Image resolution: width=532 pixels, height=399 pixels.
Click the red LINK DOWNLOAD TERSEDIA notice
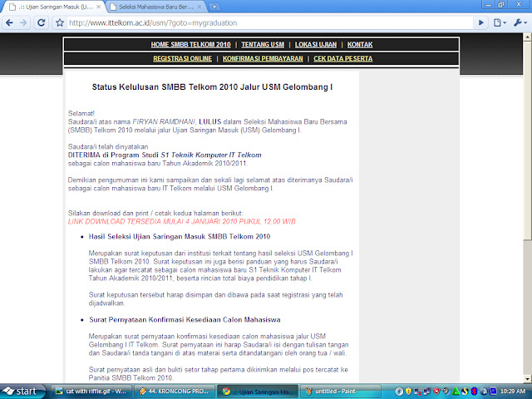(x=182, y=222)
